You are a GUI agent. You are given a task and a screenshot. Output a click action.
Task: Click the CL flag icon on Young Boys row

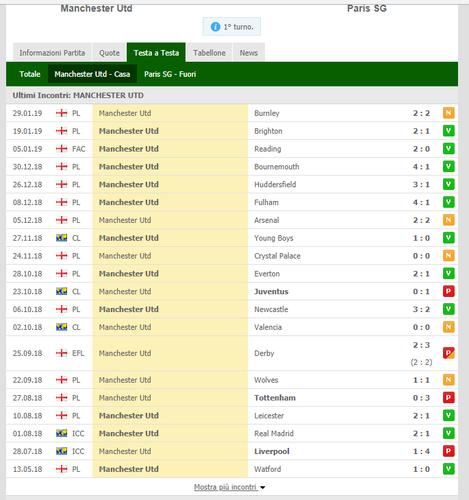61,238
